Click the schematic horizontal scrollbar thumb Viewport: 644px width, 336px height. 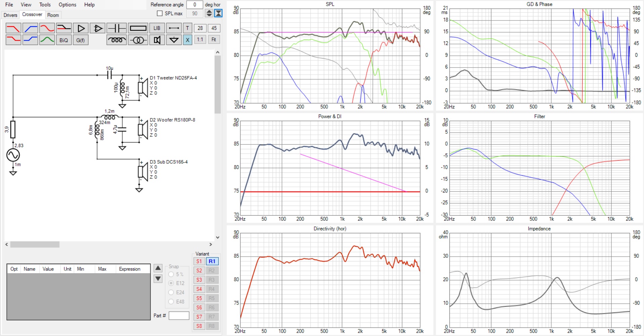click(35, 245)
